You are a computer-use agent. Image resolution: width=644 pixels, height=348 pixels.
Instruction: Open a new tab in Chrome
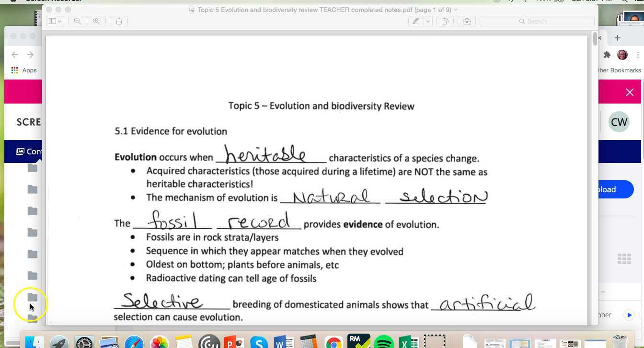[x=617, y=38]
